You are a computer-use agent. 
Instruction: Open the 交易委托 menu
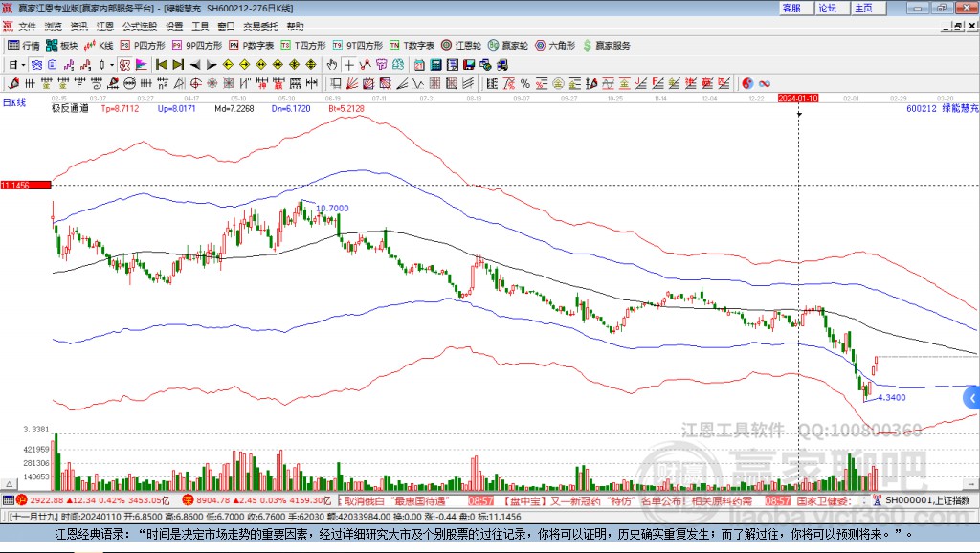[x=258, y=26]
